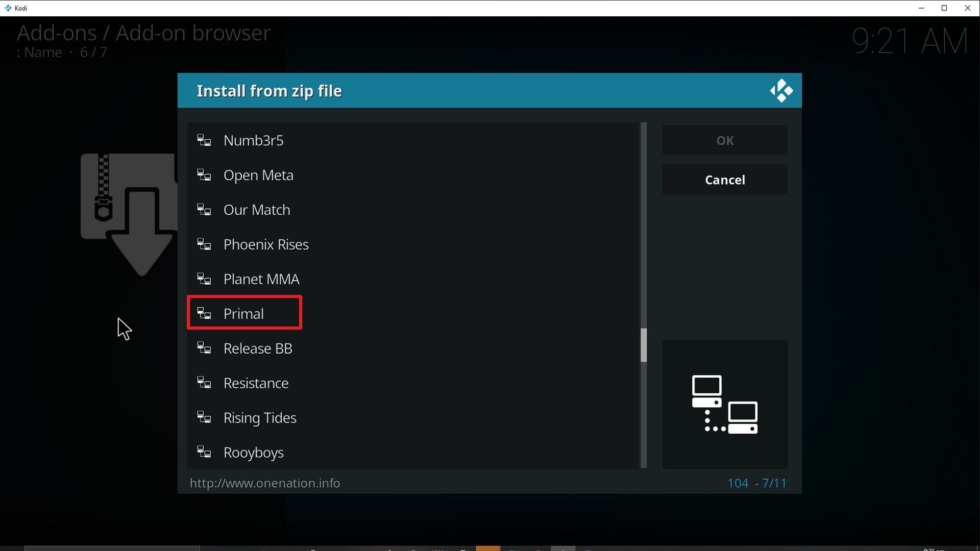The image size is (980, 551).
Task: Choose the Our Match source
Action: tap(413, 210)
